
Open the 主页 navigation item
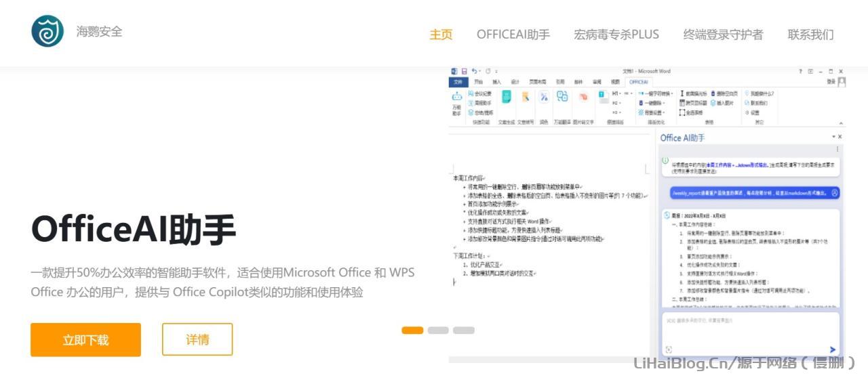coord(441,35)
